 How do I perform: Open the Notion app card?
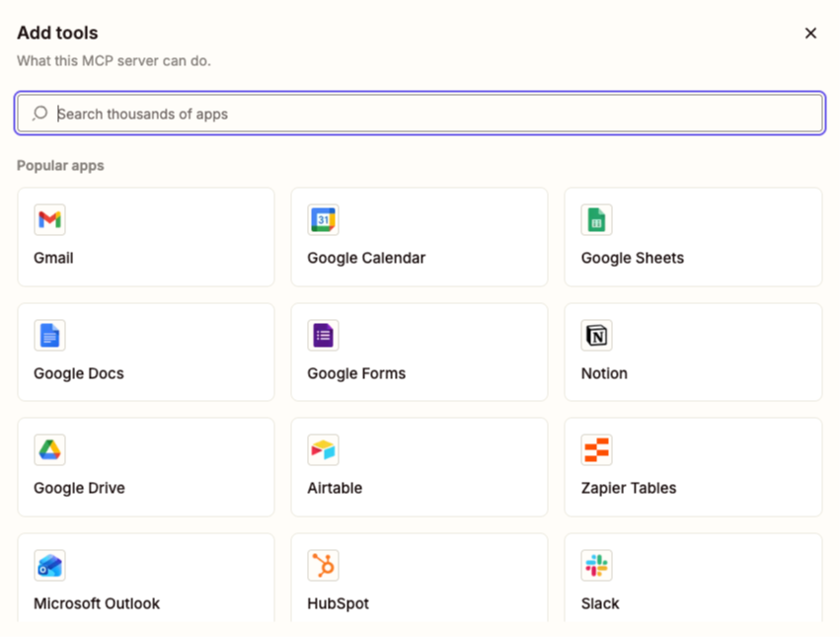pyautogui.click(x=692, y=352)
